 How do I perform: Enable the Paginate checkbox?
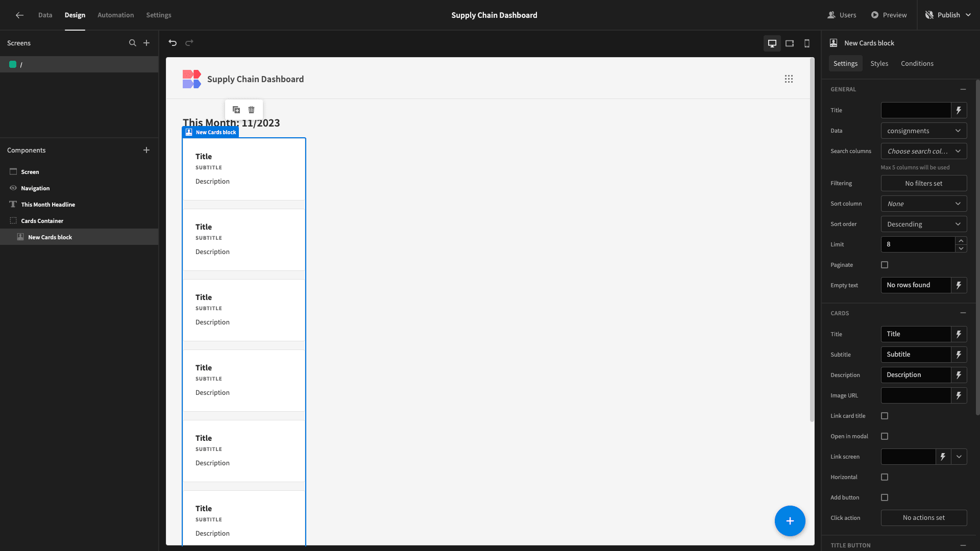click(885, 264)
